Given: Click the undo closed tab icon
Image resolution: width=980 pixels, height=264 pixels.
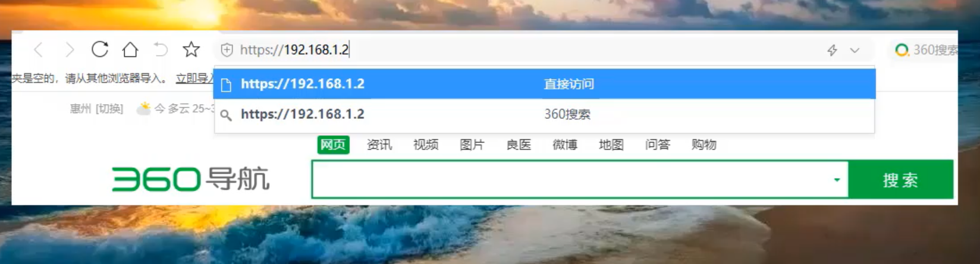Looking at the screenshot, I should pyautogui.click(x=161, y=49).
